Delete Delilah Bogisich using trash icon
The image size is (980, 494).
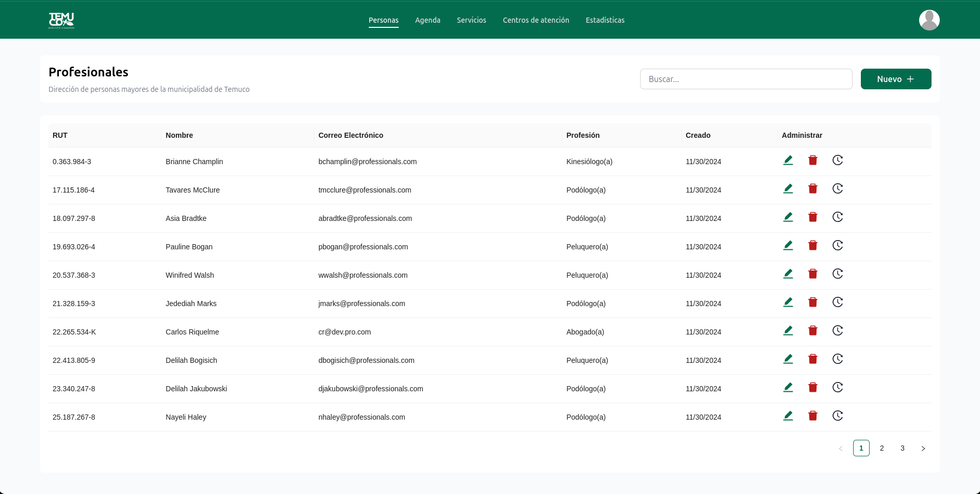click(813, 359)
